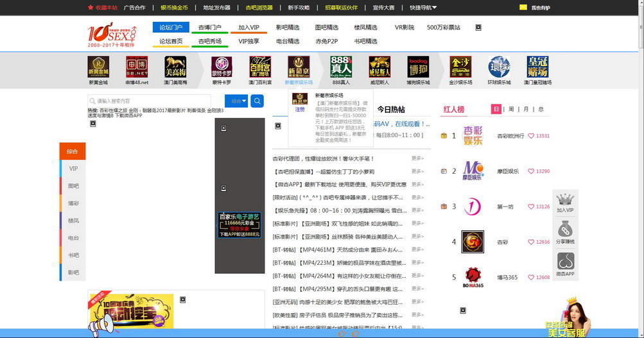Click the 论坛门户 button
644x338 pixels.
pyautogui.click(x=171, y=28)
